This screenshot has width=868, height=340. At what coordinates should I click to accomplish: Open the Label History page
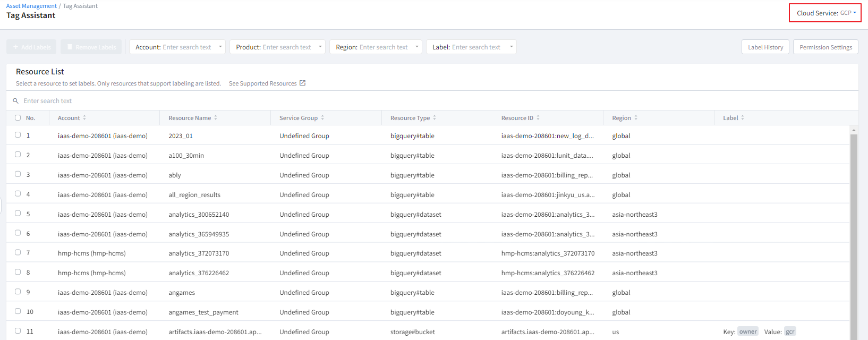pyautogui.click(x=765, y=47)
